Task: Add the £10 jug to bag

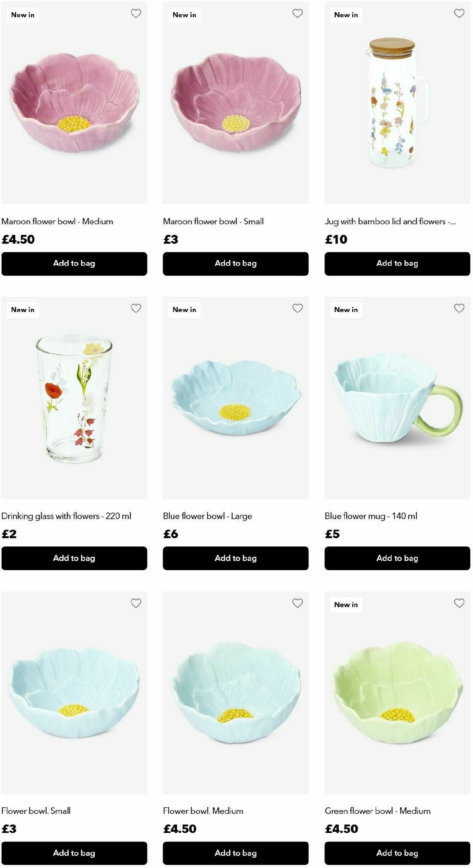Action: point(397,264)
